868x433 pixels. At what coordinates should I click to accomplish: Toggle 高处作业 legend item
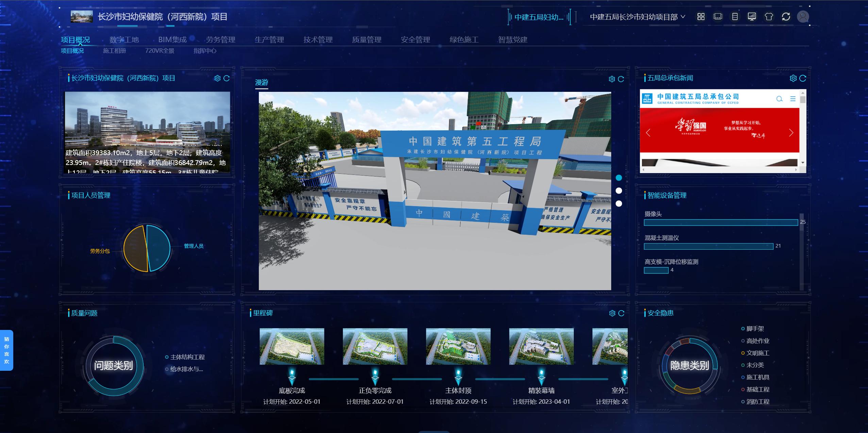pos(755,341)
